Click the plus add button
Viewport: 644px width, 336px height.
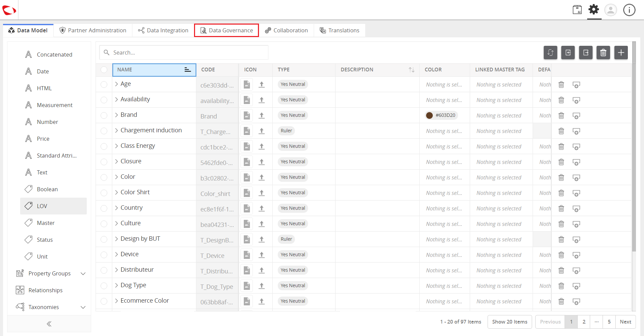[621, 53]
